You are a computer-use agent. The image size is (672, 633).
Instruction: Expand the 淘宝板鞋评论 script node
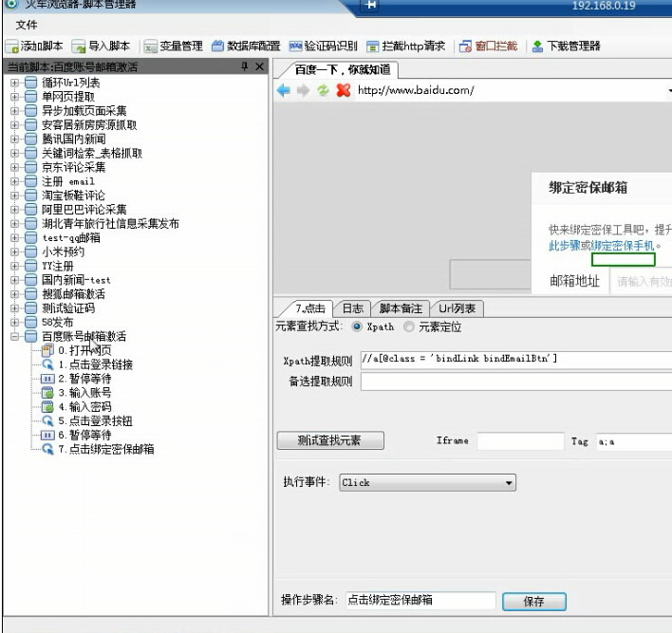point(14,195)
